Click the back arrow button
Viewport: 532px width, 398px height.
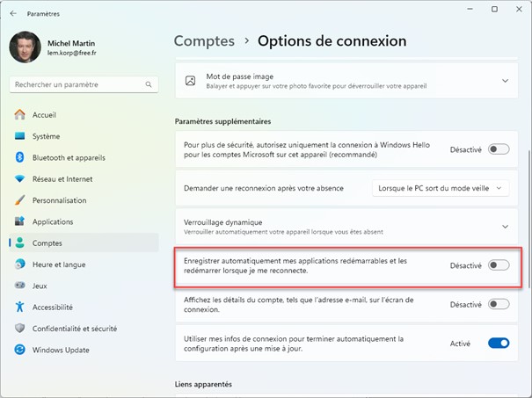coord(12,12)
